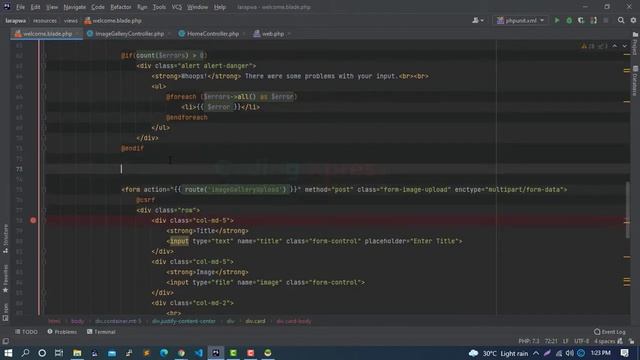Open the Edit menu

(36, 7)
